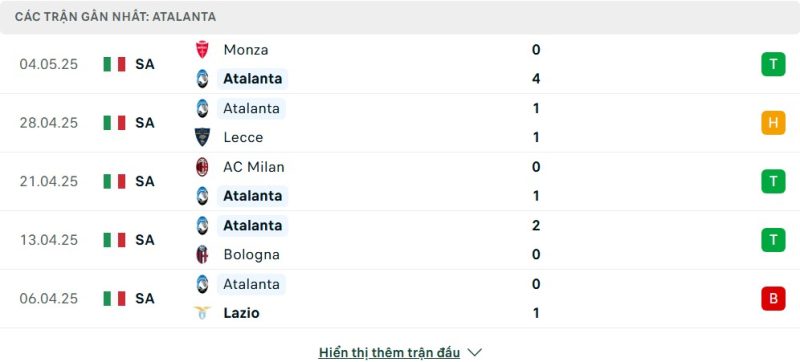Viewport: 800px width, 362px height.
Task: Click the SA league label for 13.04.25
Action: (145, 240)
